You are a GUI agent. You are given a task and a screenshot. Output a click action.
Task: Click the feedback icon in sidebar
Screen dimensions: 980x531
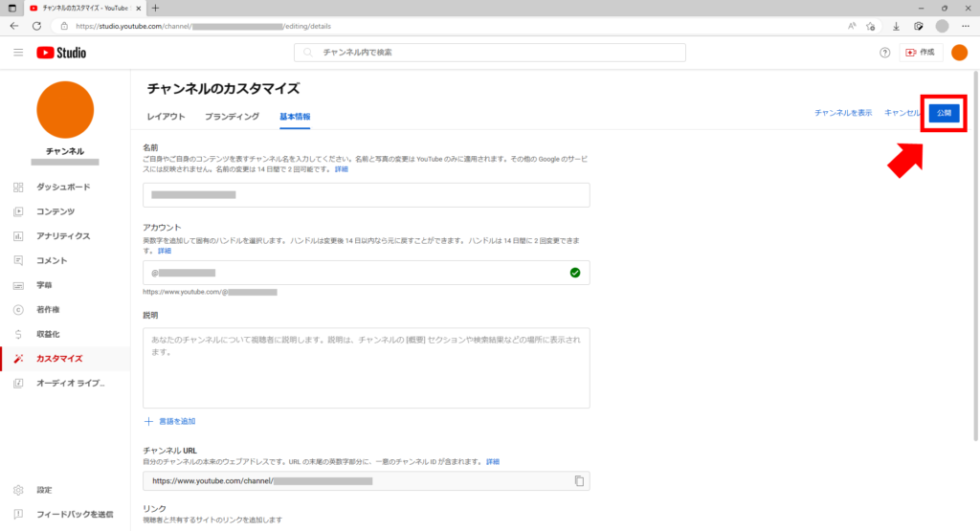18,514
